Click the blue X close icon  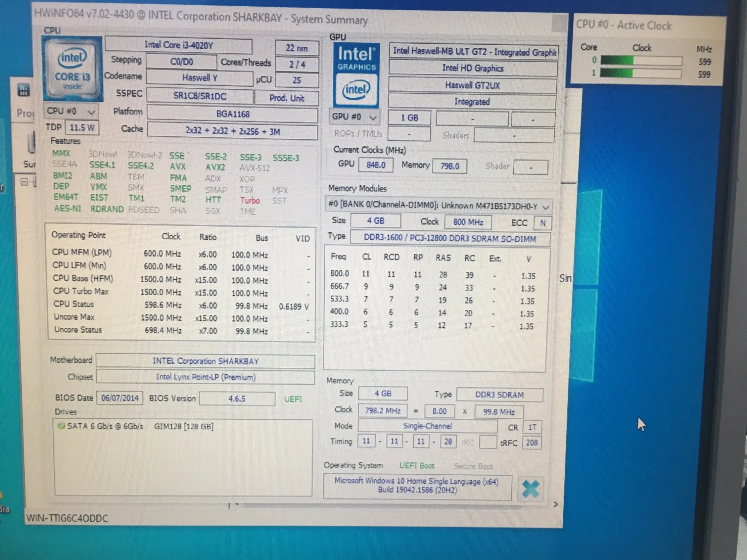pos(530,489)
